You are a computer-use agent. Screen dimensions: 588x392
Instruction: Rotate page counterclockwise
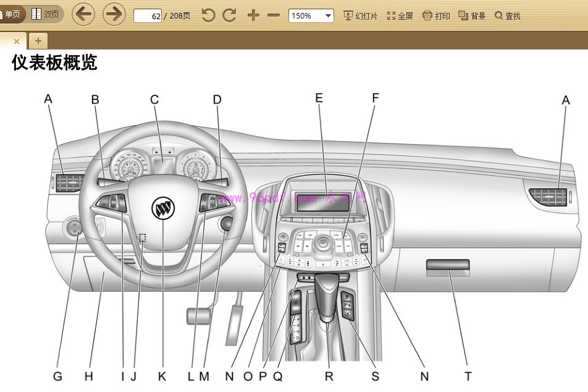pyautogui.click(x=209, y=15)
